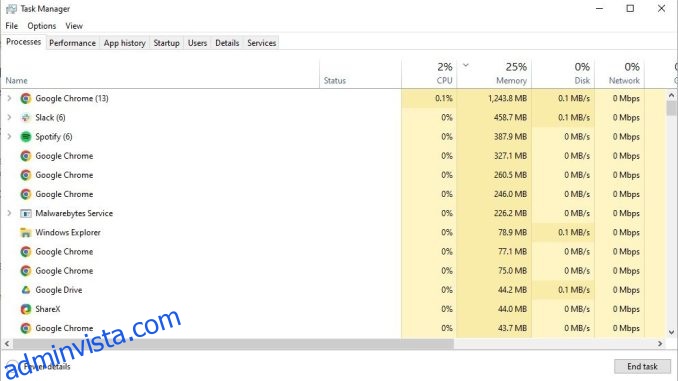Select the Google Drive icon

pos(26,290)
